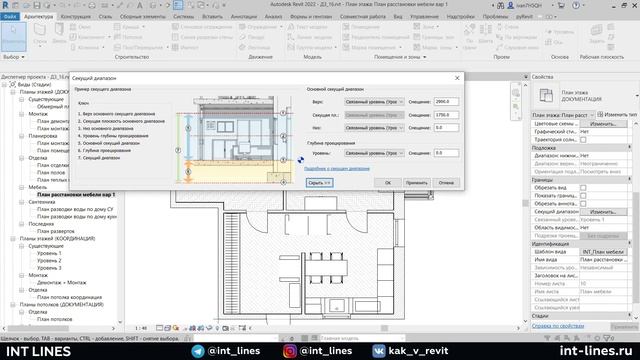Select План расстановки мебели вар 1 view
The width and height of the screenshot is (640, 360).
coord(76,195)
